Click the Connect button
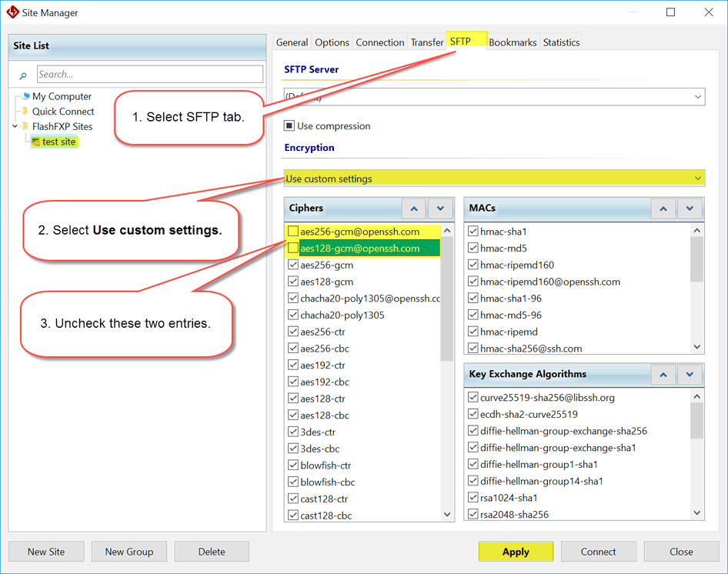This screenshot has width=728, height=574. click(x=599, y=552)
